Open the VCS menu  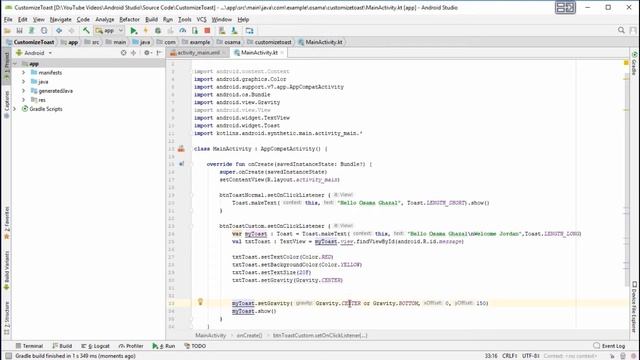coord(201,19)
